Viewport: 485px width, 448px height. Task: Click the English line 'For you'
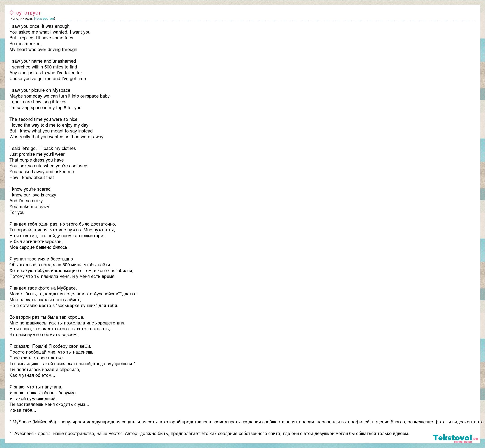point(17,212)
